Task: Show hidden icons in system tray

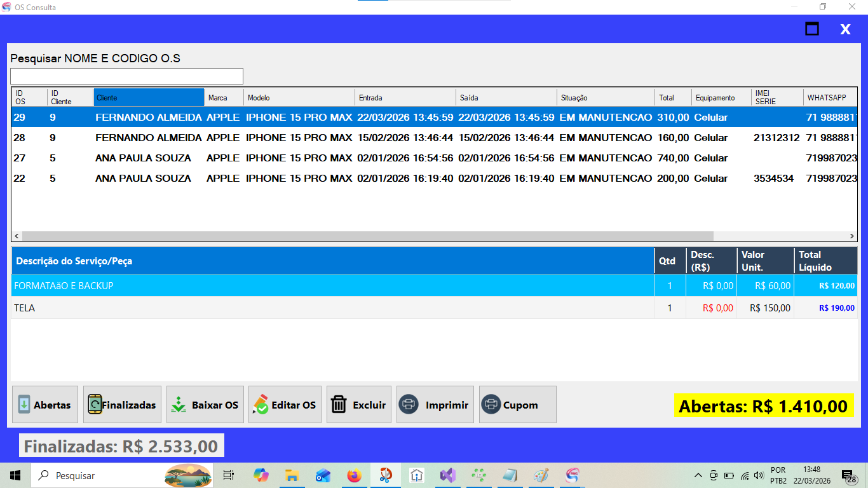Action: (698, 475)
